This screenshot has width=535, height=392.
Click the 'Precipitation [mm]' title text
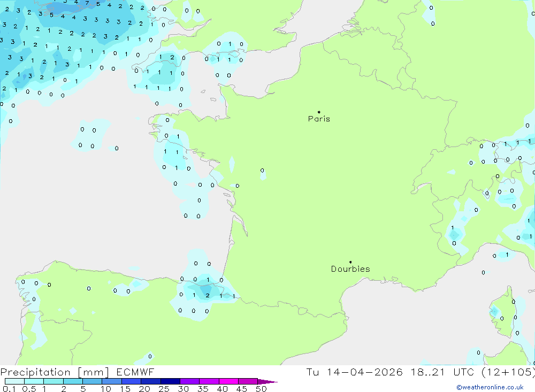click(55, 372)
